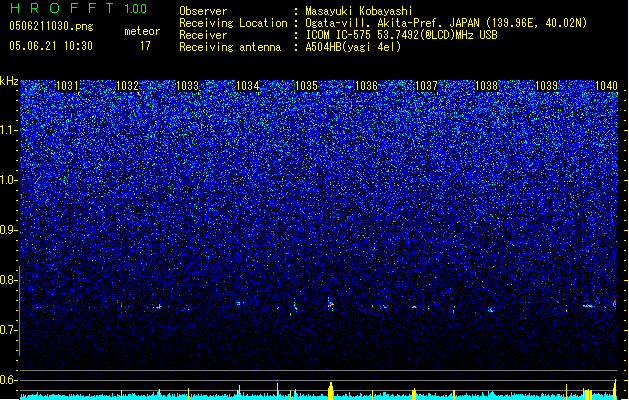The image size is (629, 400).
Task: Click the 1040 time marker
Action: (x=606, y=86)
